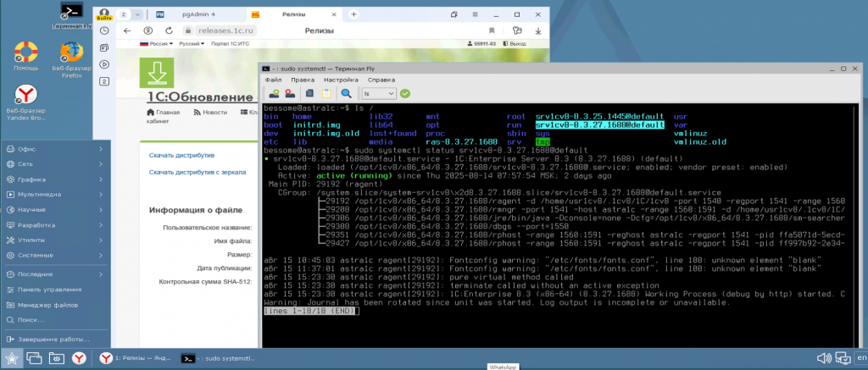Open Панель управления from start menu
The height and width of the screenshot is (370, 868).
(x=55, y=290)
